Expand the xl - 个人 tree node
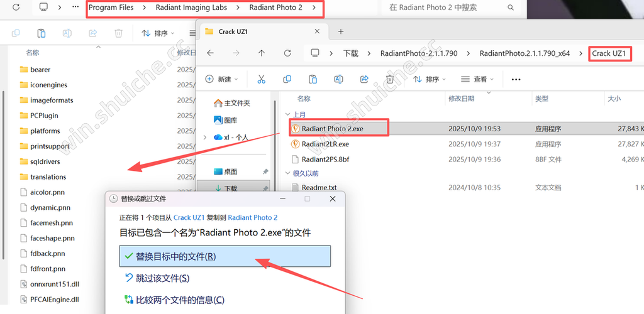Screen dimensions: 644x314 point(205,137)
